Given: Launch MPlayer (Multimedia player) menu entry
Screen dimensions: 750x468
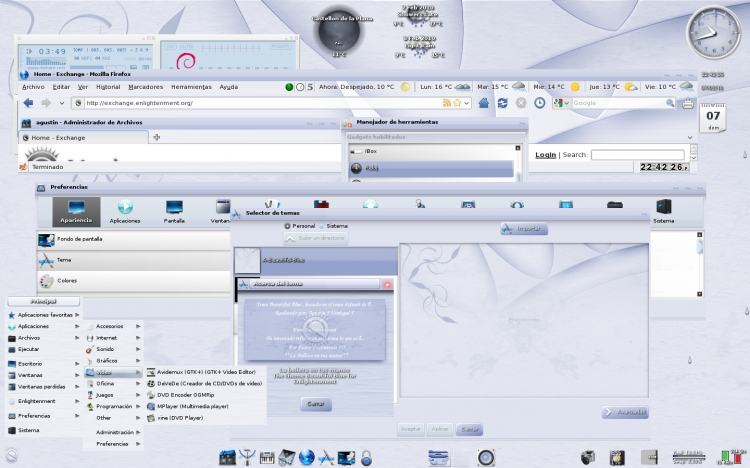Looking at the screenshot, I should (x=206, y=406).
